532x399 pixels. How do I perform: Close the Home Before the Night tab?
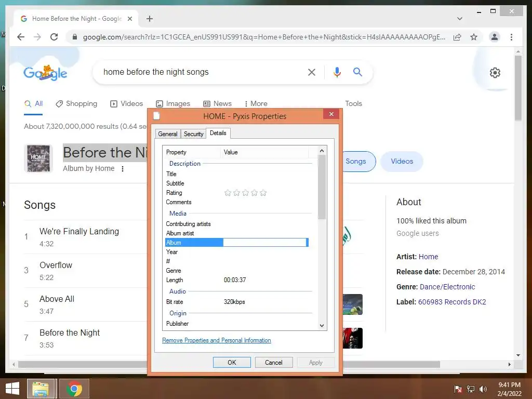pyautogui.click(x=129, y=19)
